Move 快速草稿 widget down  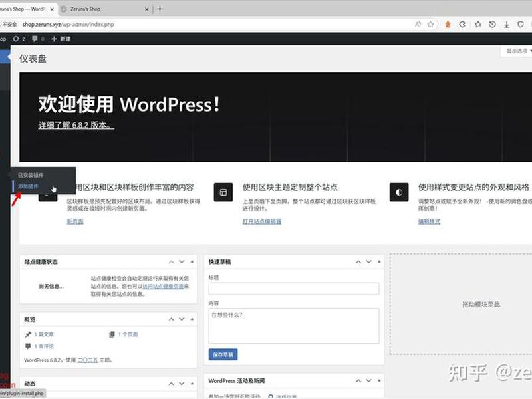tap(369, 262)
